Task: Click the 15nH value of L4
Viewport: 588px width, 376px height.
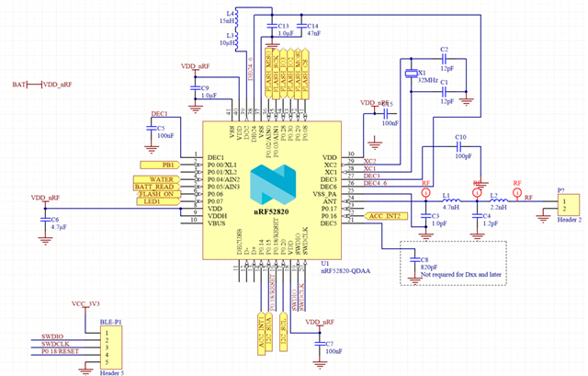Action: coord(227,21)
